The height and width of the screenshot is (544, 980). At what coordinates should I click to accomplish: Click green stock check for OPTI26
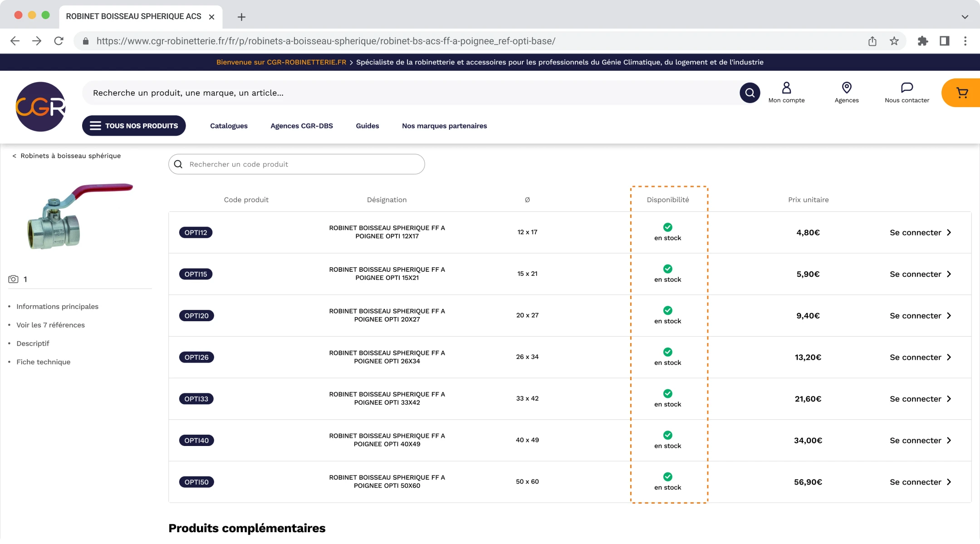[x=667, y=352]
